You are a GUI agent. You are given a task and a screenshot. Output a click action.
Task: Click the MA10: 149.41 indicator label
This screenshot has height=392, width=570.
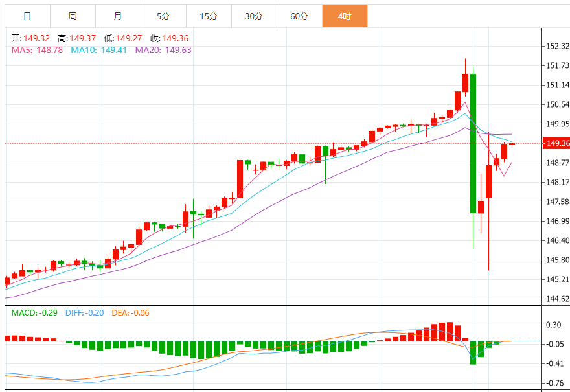(x=99, y=50)
